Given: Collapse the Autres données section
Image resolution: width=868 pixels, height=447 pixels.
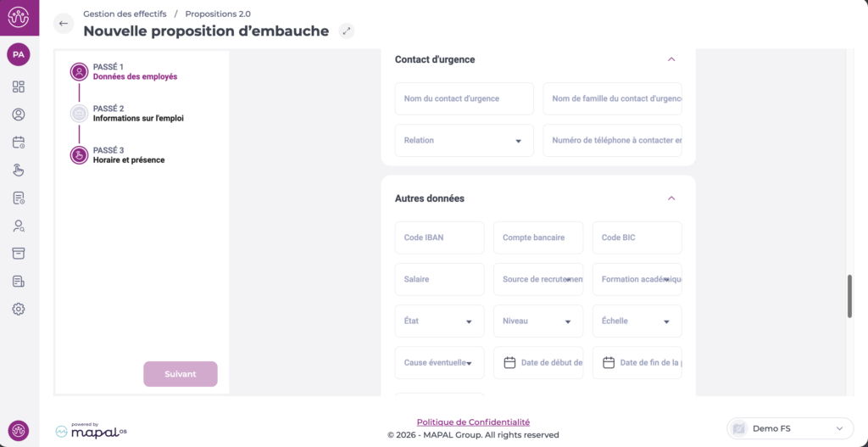Looking at the screenshot, I should pos(671,198).
